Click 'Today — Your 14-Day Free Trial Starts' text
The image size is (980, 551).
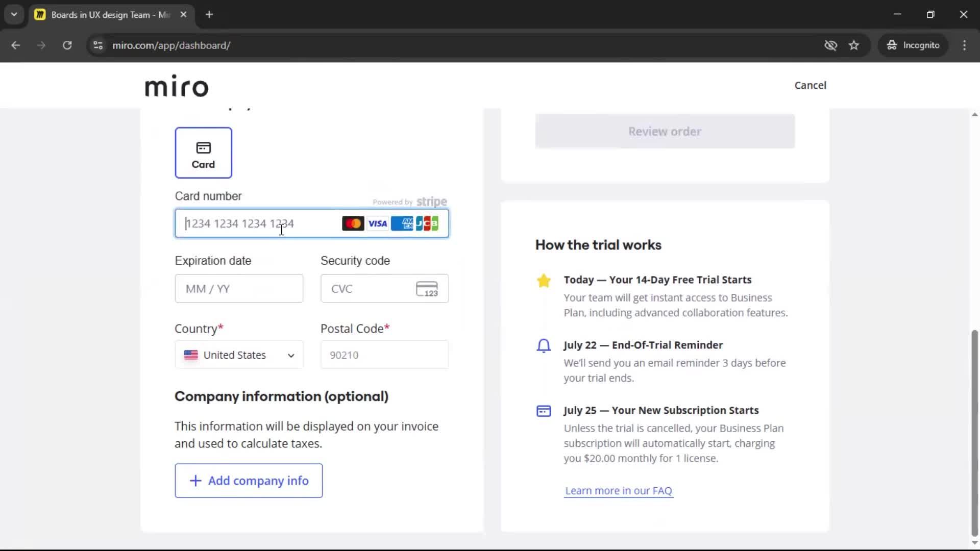(x=657, y=280)
